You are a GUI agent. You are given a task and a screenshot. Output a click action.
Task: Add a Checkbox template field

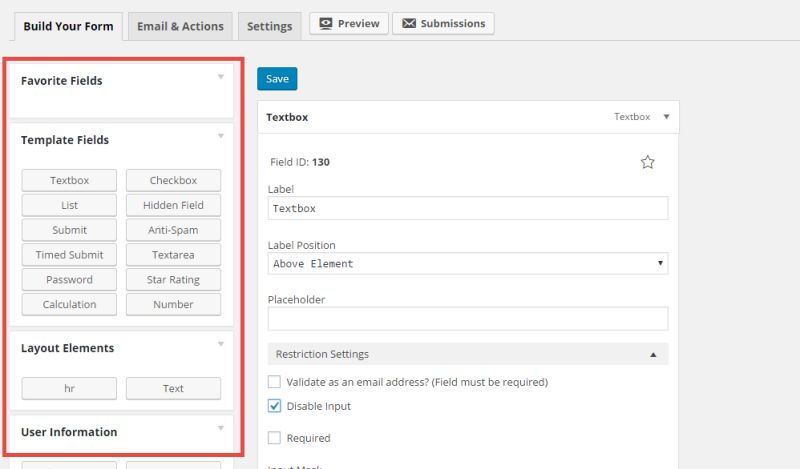pyautogui.click(x=173, y=180)
